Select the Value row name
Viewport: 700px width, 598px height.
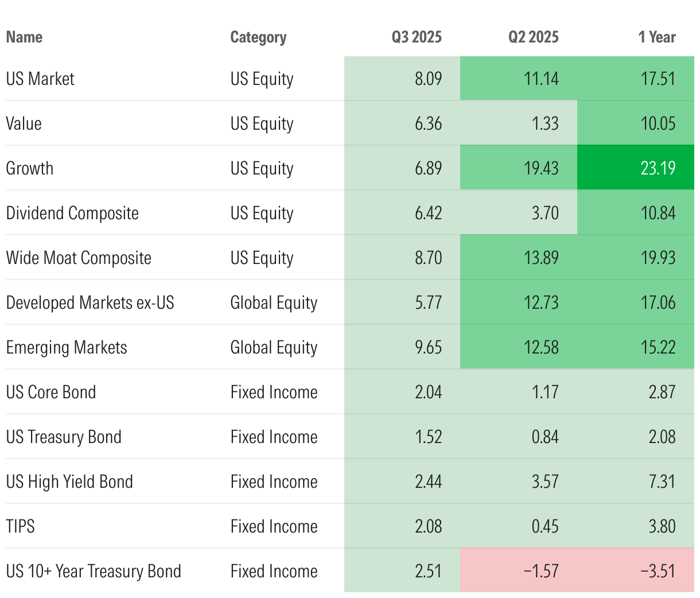click(24, 123)
